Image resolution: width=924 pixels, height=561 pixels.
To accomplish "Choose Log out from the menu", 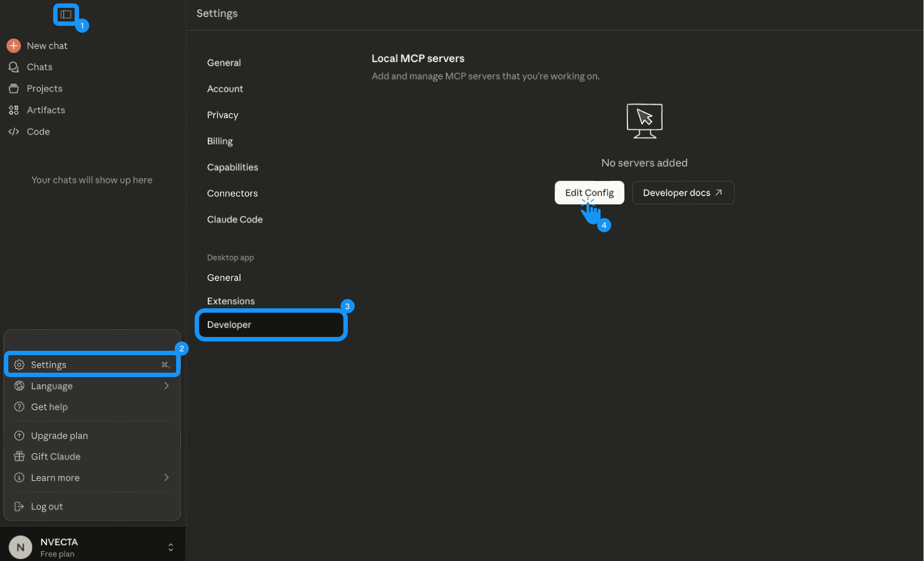I will coord(92,507).
